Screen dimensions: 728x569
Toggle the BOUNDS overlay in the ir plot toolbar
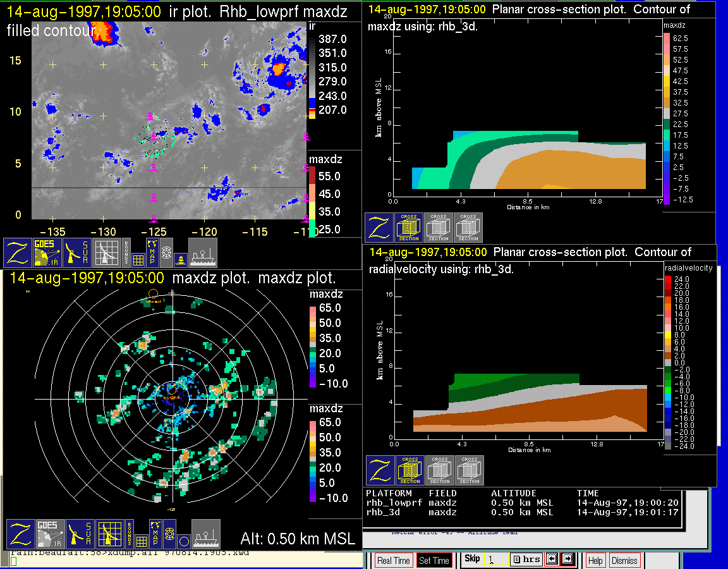[x=126, y=252]
